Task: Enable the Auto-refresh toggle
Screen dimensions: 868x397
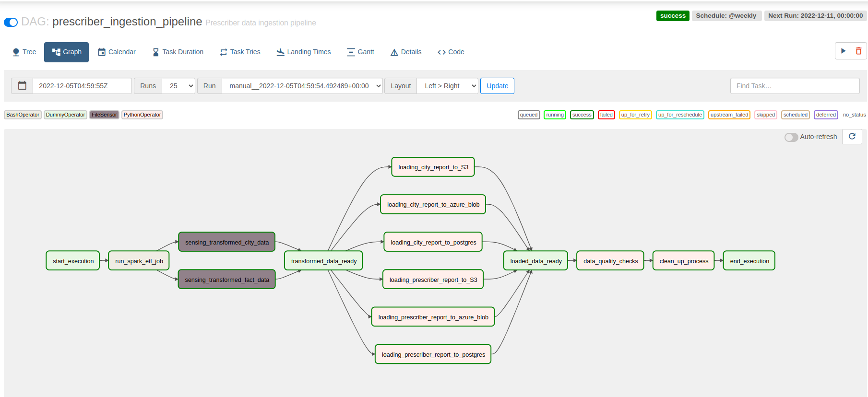Action: (x=791, y=137)
